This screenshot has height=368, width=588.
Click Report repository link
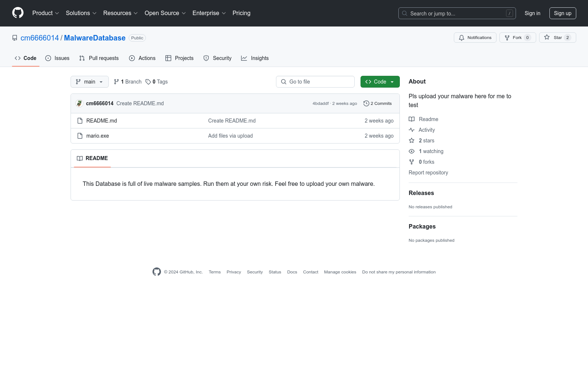[x=429, y=173]
